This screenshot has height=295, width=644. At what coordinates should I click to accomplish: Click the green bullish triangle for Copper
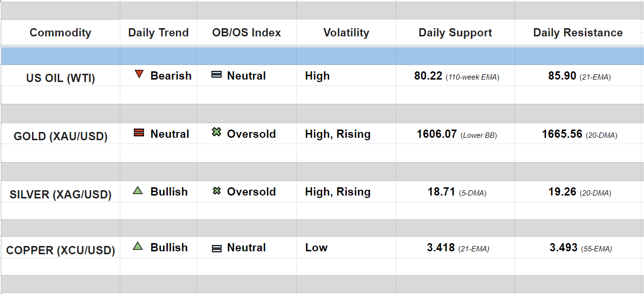(138, 246)
